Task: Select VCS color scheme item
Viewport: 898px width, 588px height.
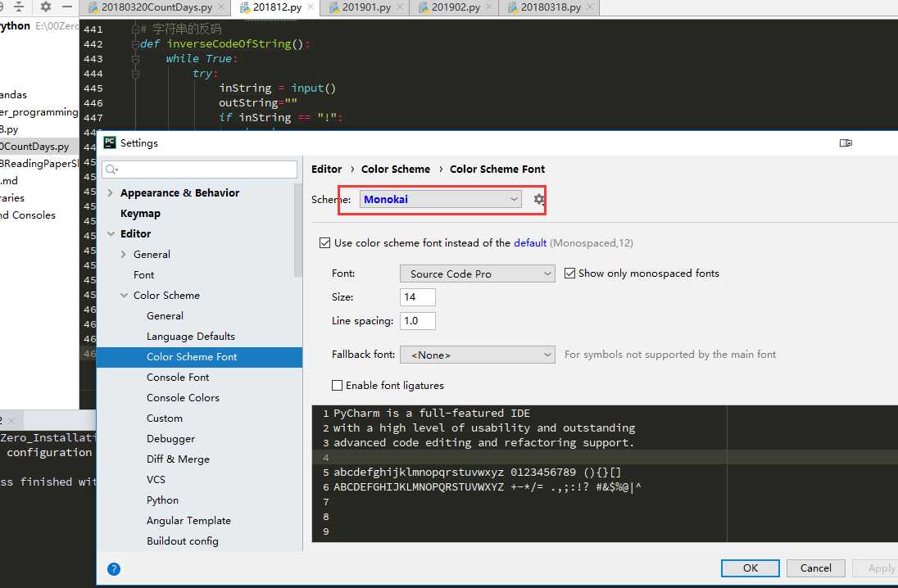Action: 156,480
